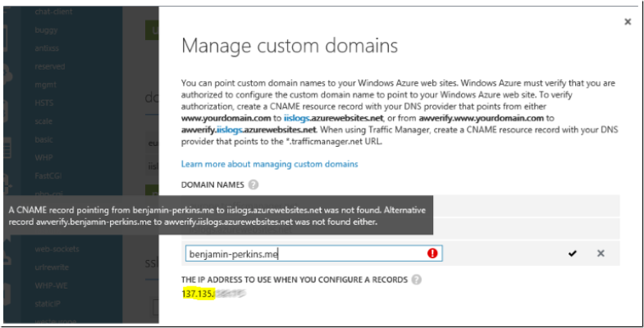
Task: Select the scale web site
Action: [43, 121]
